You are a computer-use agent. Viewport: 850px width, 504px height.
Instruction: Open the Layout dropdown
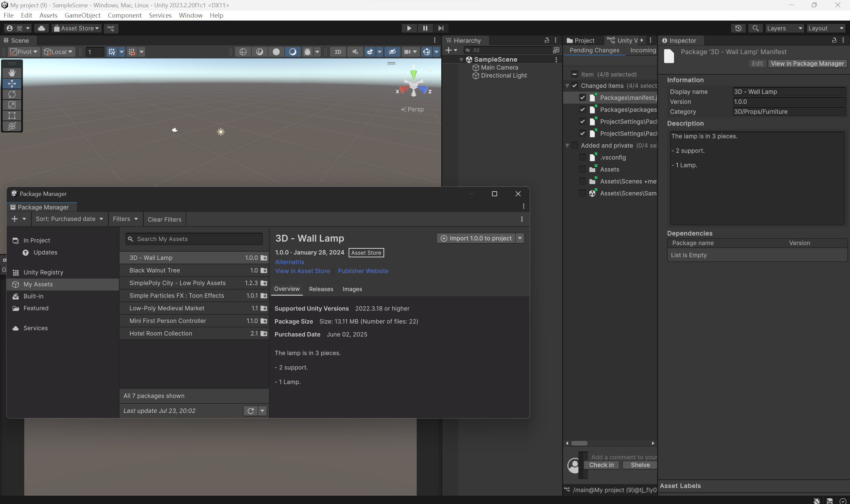826,28
